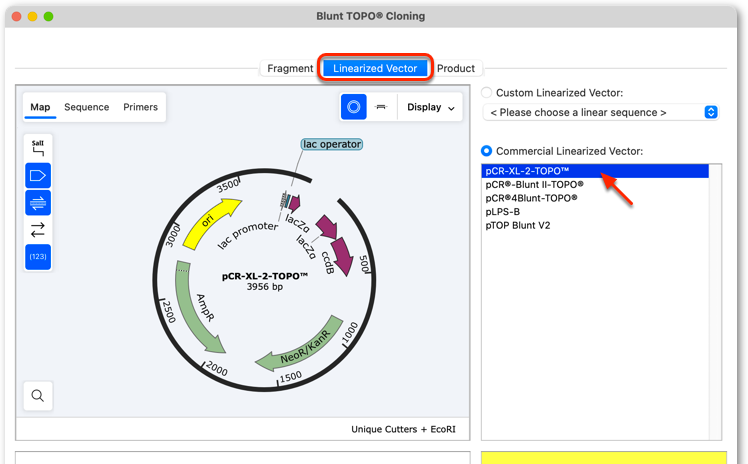Open the Map view tab
This screenshot has height=464, width=748.
coord(40,107)
